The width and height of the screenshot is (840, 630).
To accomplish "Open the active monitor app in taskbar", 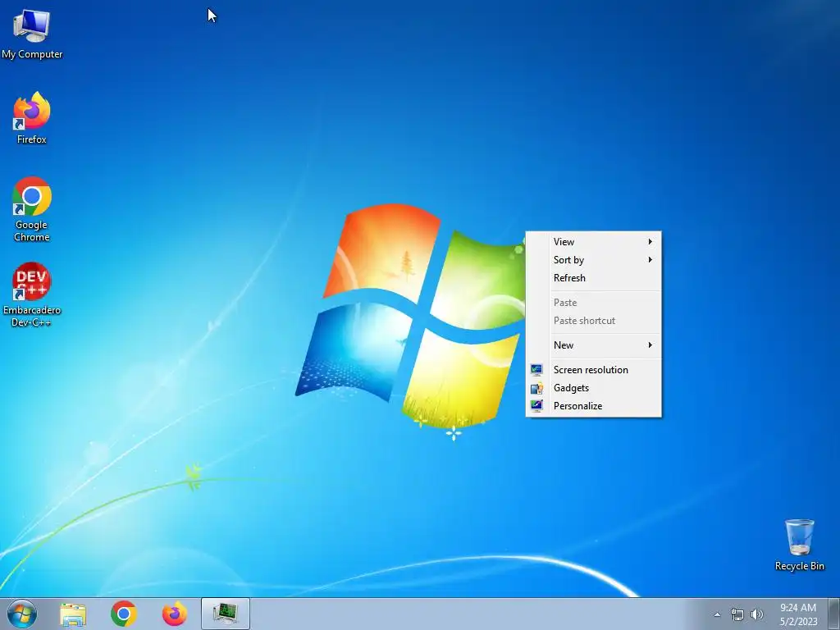I will tap(226, 614).
